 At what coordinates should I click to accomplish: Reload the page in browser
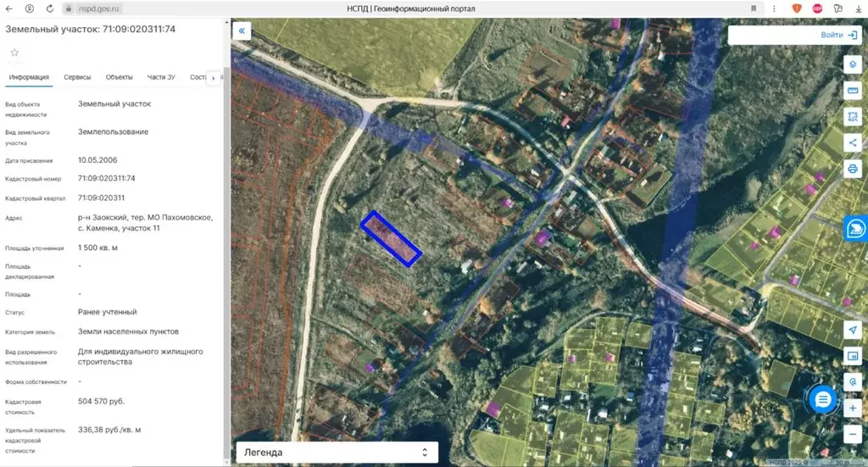50,8
